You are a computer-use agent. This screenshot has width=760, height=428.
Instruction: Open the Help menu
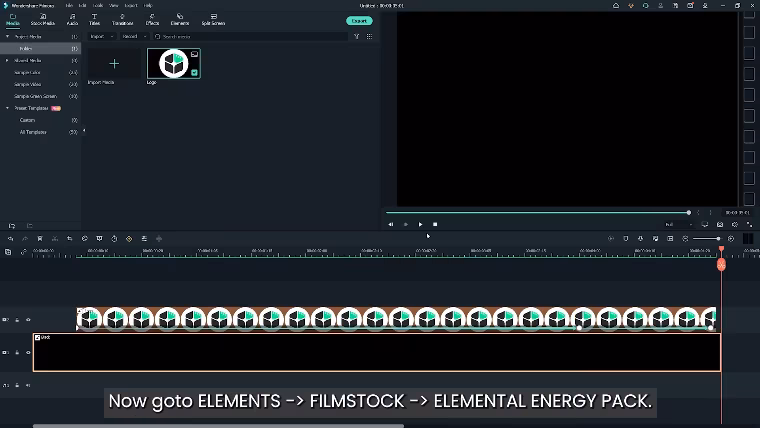(148, 6)
